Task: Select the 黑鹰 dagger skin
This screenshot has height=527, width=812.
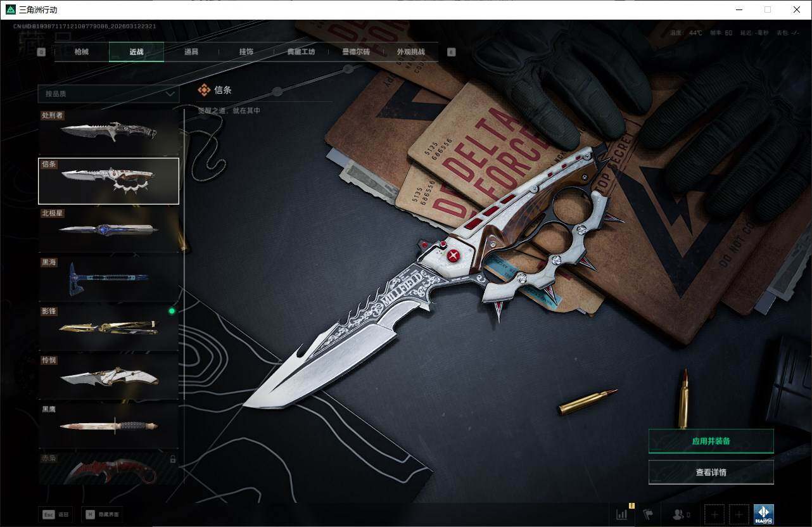Action: click(x=108, y=426)
